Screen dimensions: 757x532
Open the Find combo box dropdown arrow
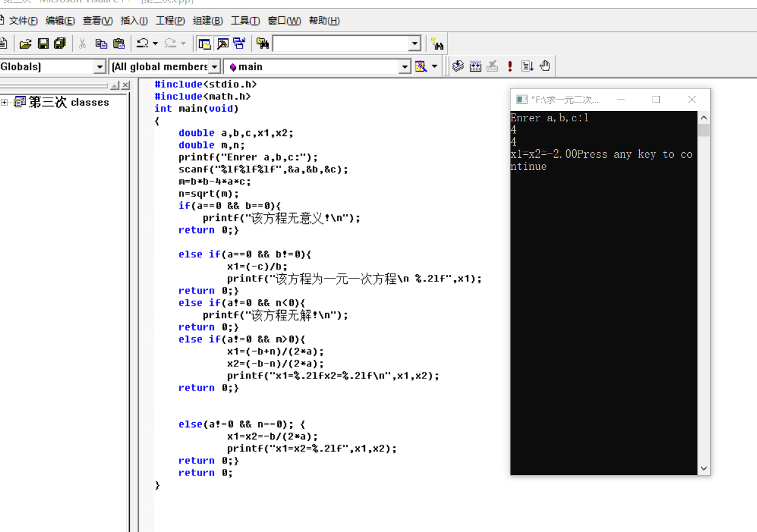coord(415,44)
